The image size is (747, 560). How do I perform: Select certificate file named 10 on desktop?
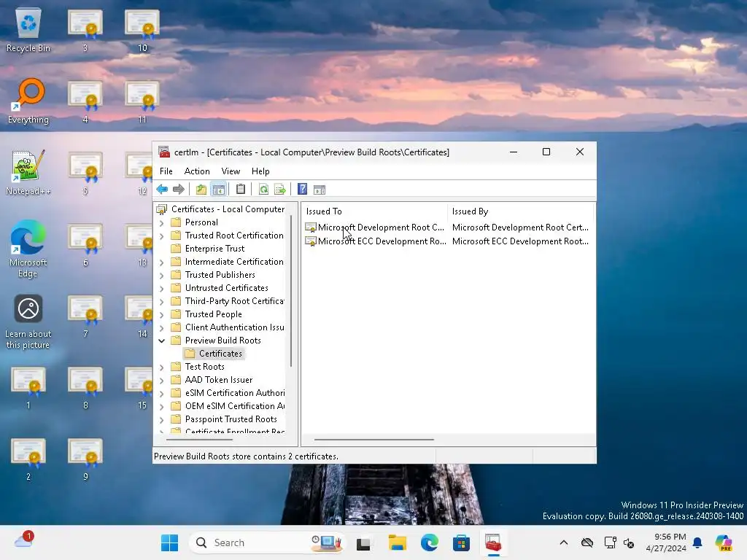click(x=142, y=29)
